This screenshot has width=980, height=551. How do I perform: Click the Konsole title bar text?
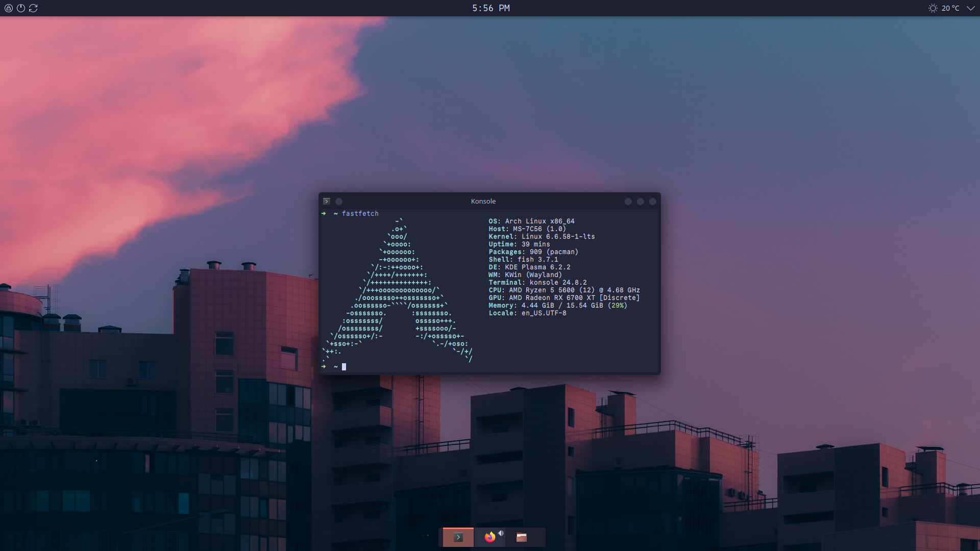pyautogui.click(x=483, y=202)
